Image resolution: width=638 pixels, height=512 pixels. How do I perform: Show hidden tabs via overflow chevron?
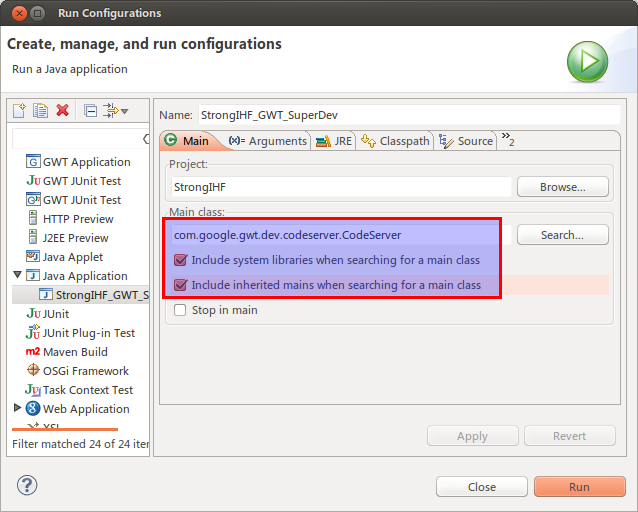coord(508,139)
